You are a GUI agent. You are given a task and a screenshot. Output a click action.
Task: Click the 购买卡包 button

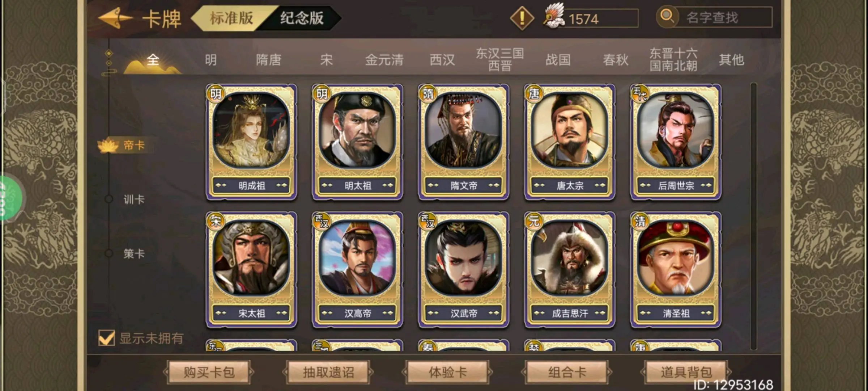click(x=209, y=372)
